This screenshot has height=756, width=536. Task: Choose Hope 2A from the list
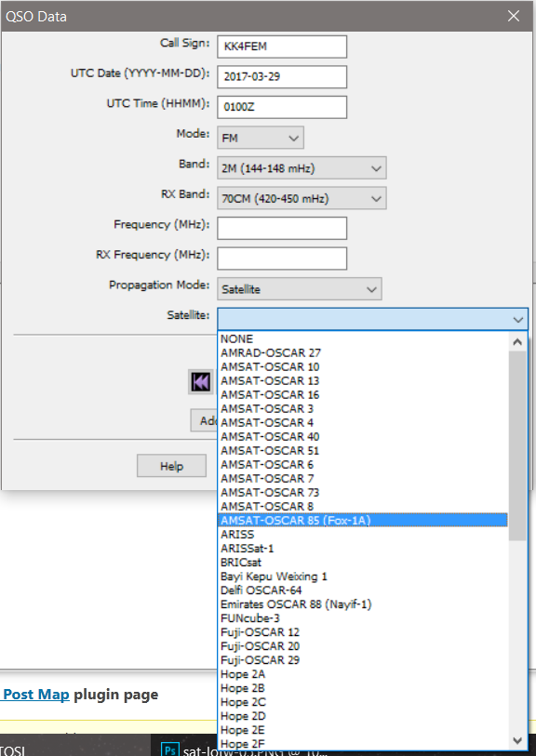(x=363, y=674)
